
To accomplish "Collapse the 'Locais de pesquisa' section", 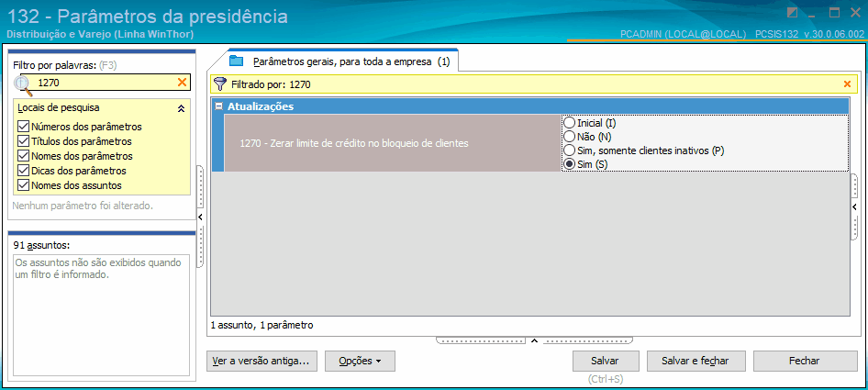I will [x=181, y=108].
